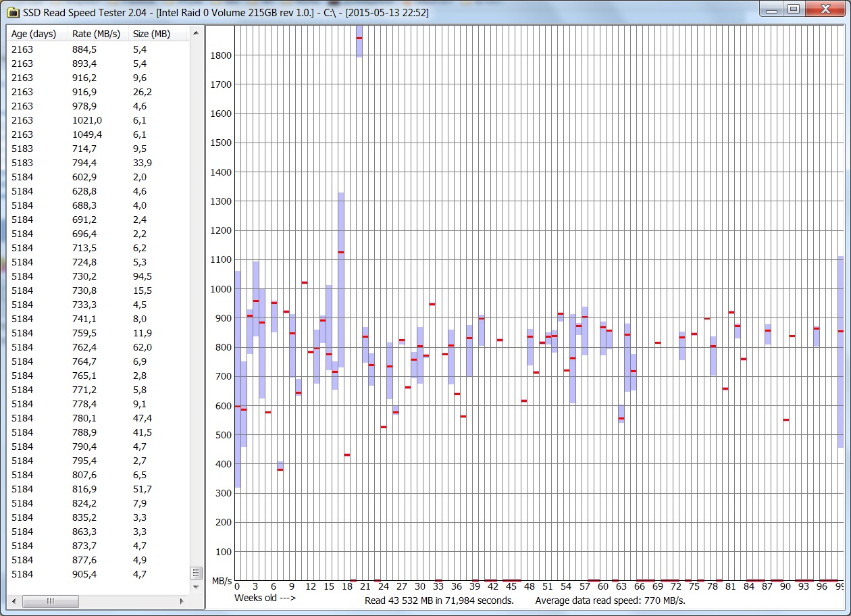This screenshot has width=851, height=616.
Task: Select row with size 15,5
Action: 97,290
